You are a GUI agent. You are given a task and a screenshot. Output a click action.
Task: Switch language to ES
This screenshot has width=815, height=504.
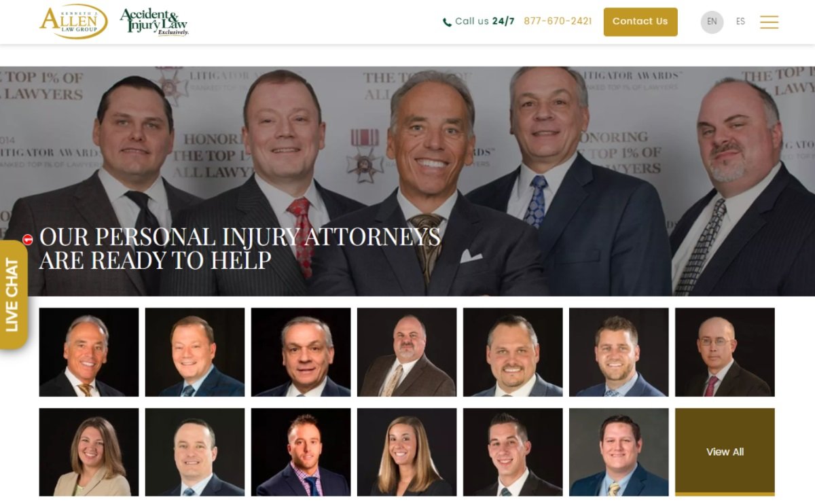click(x=740, y=22)
